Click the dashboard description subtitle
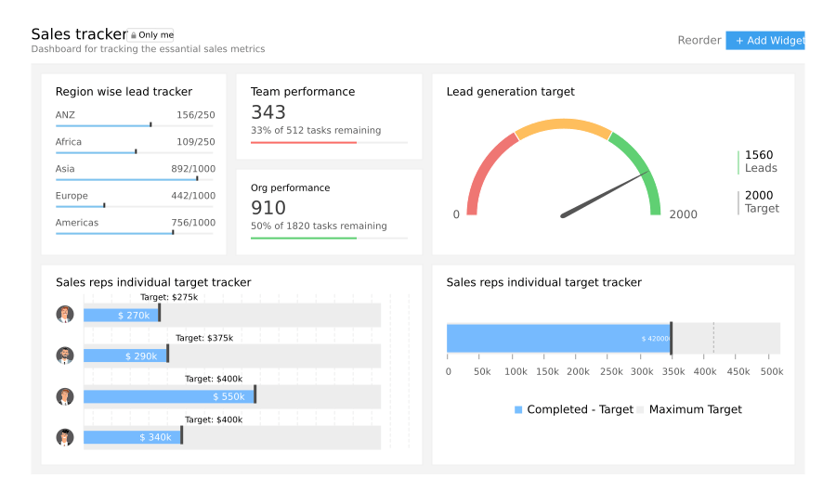This screenshot has height=504, width=836. pyautogui.click(x=148, y=49)
